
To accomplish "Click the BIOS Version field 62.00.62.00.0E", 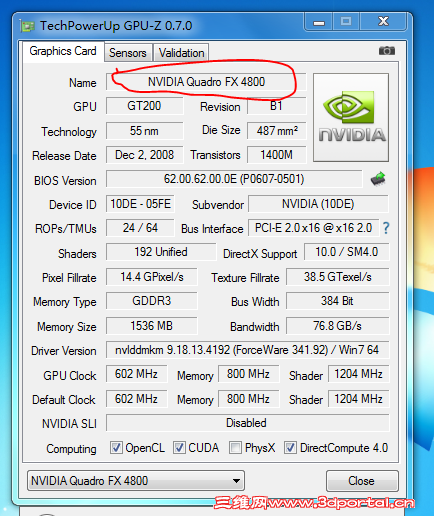I will [x=234, y=179].
